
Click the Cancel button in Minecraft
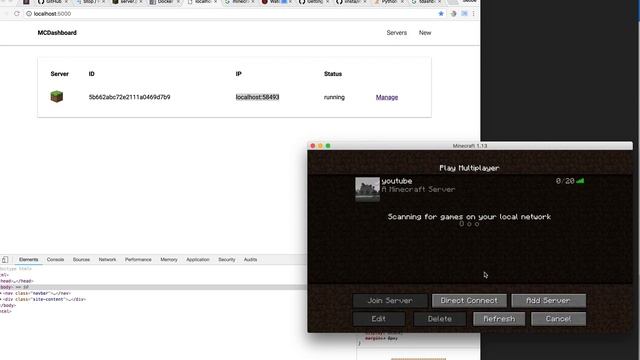558,319
